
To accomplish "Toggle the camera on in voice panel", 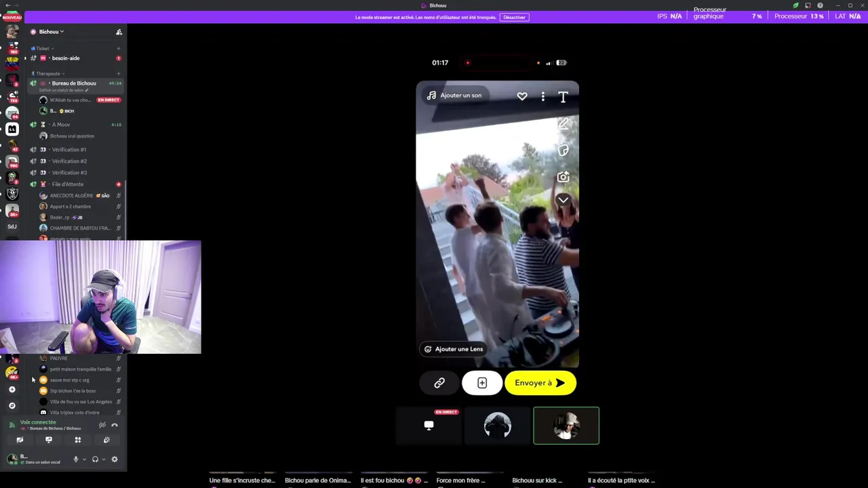I will coord(20,440).
